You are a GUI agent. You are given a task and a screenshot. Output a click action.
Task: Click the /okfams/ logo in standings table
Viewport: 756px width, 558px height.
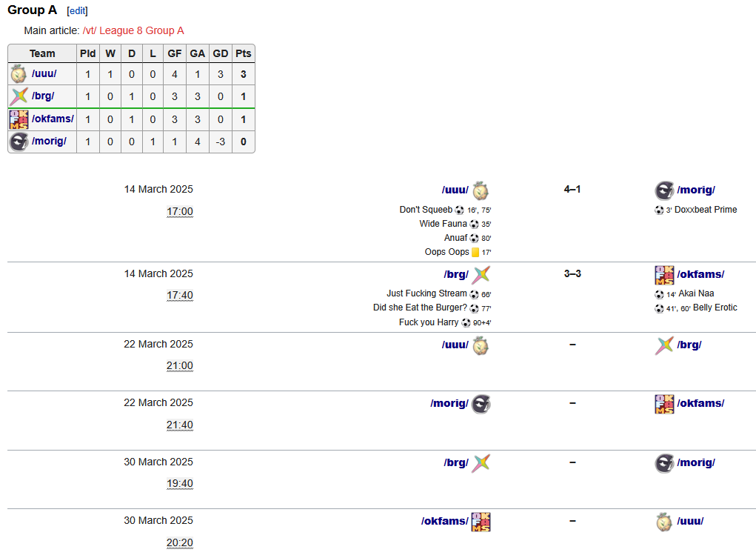[x=19, y=119]
